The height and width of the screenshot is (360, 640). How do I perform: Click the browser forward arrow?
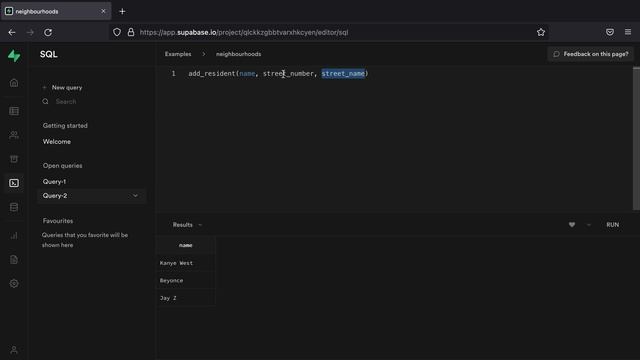[x=30, y=32]
